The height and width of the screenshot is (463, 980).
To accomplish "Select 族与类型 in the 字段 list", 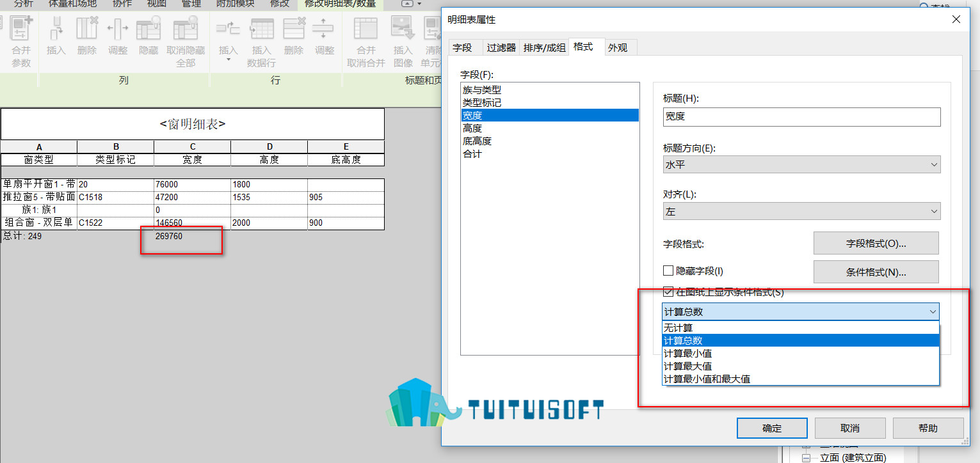I will click(x=550, y=90).
